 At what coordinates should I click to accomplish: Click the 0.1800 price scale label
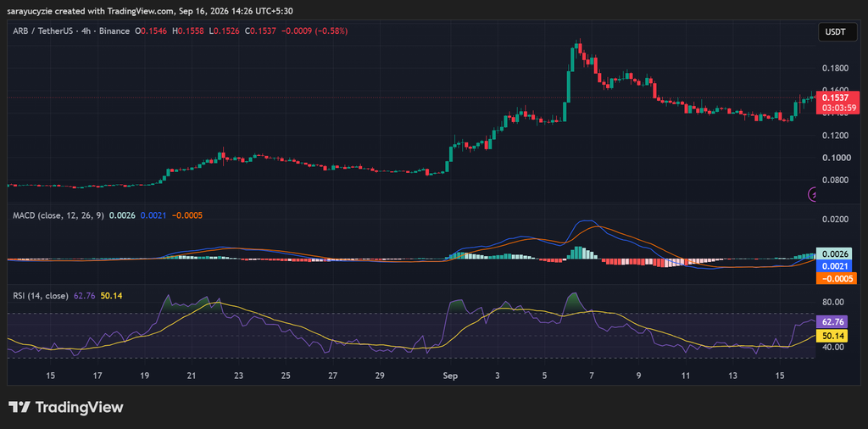pos(834,69)
